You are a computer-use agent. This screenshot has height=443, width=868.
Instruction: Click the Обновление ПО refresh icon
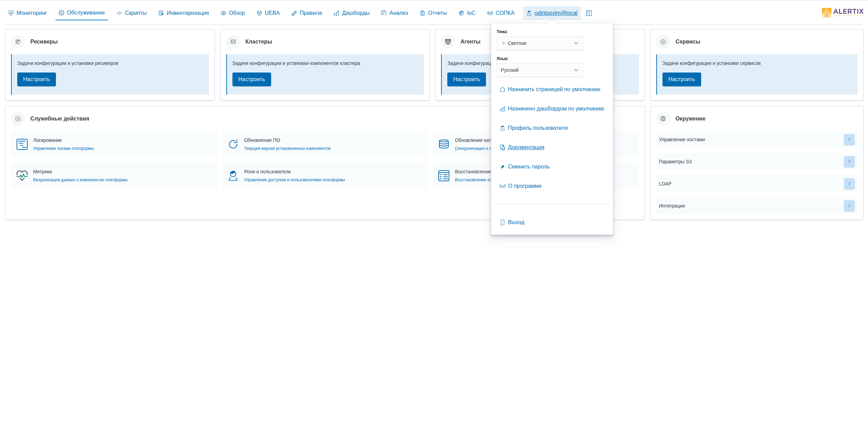[233, 144]
